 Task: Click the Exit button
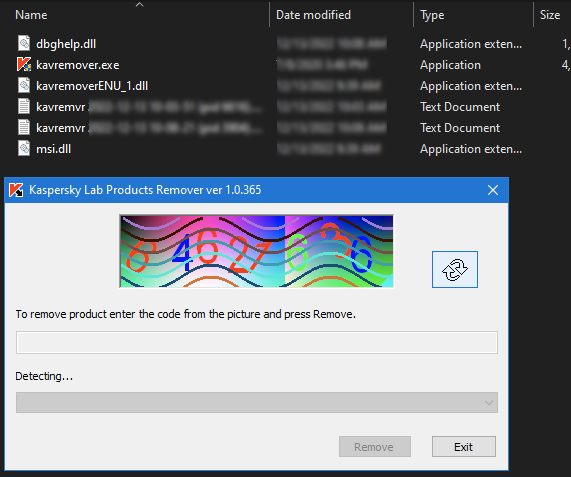click(464, 446)
